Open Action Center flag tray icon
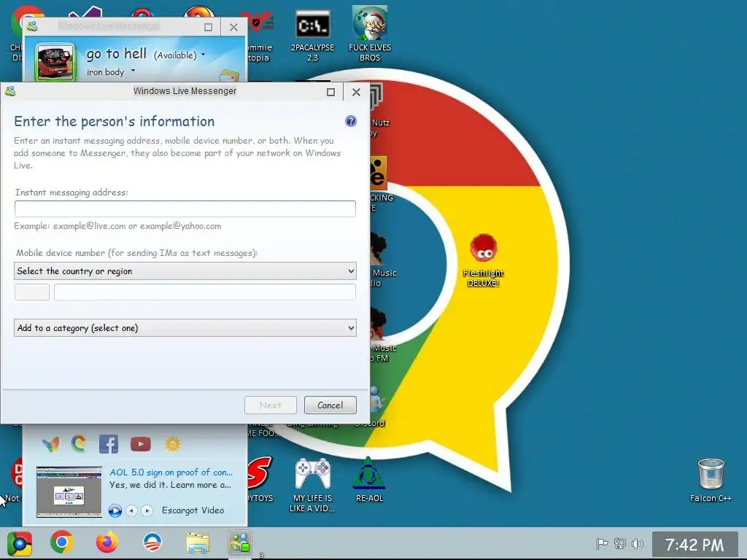 click(602, 543)
